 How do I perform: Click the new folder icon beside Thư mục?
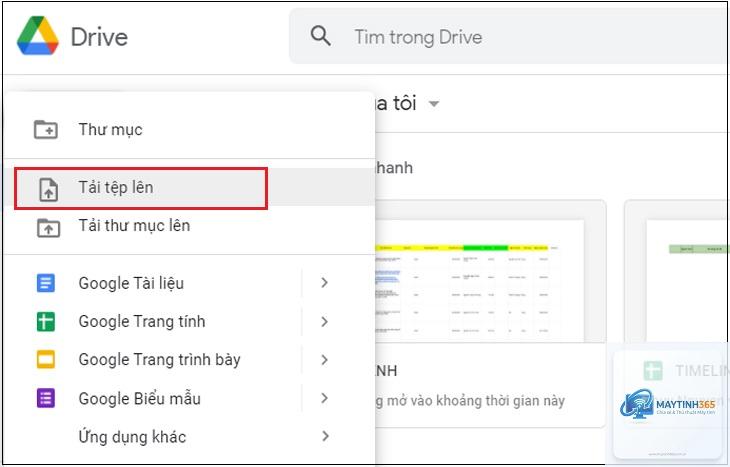click(46, 129)
